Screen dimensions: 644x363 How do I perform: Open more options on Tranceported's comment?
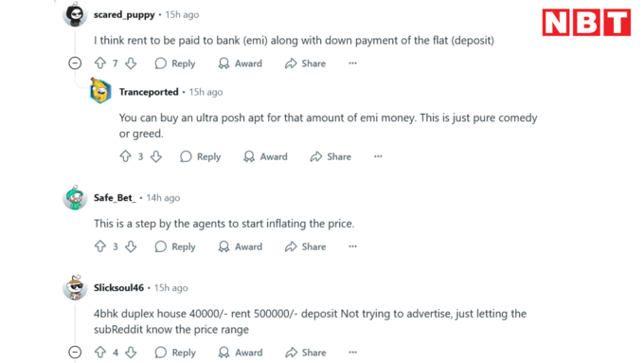point(378,156)
